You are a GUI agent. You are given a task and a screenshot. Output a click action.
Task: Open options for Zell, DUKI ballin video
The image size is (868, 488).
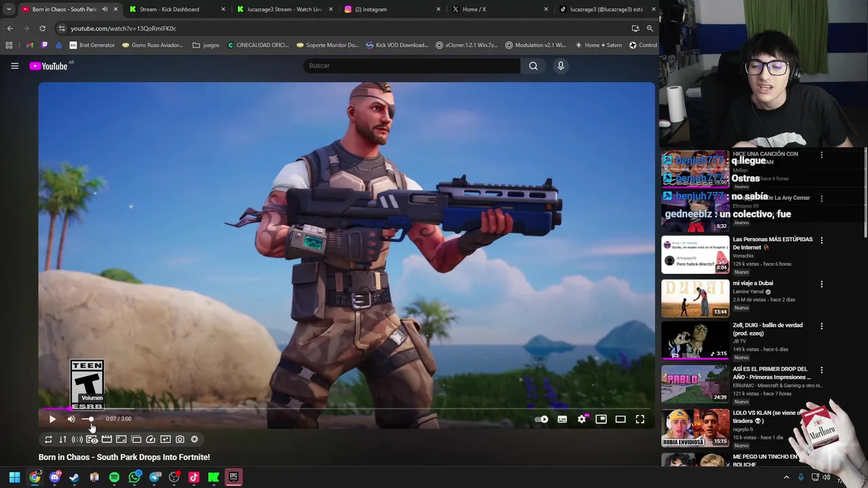point(822,327)
